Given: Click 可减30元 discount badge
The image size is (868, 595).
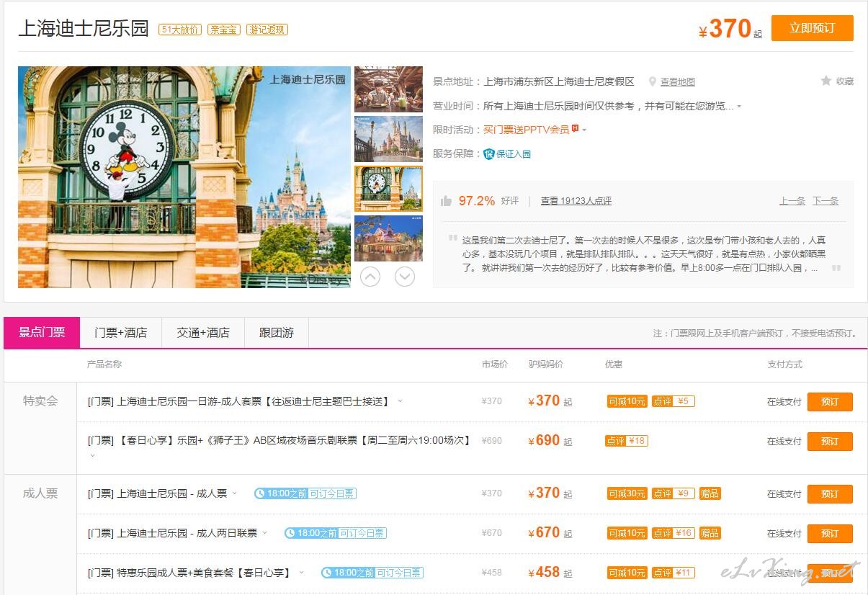Looking at the screenshot, I should coord(627,493).
